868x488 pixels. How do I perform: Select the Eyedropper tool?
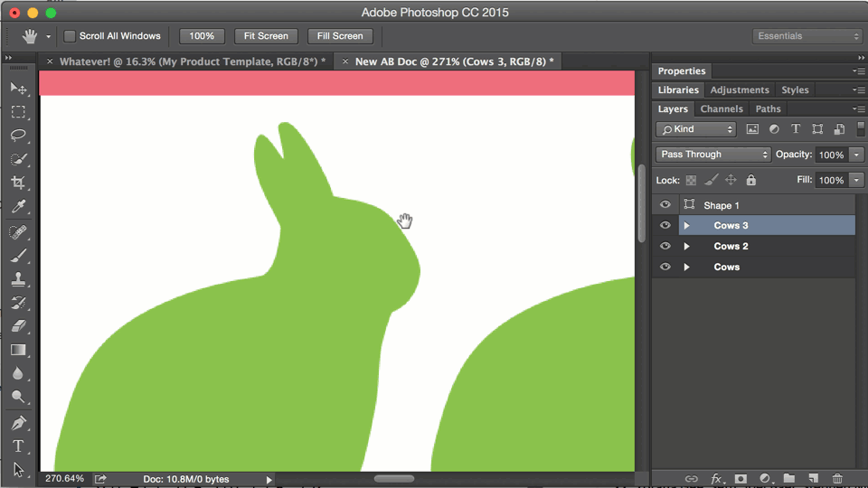[18, 206]
